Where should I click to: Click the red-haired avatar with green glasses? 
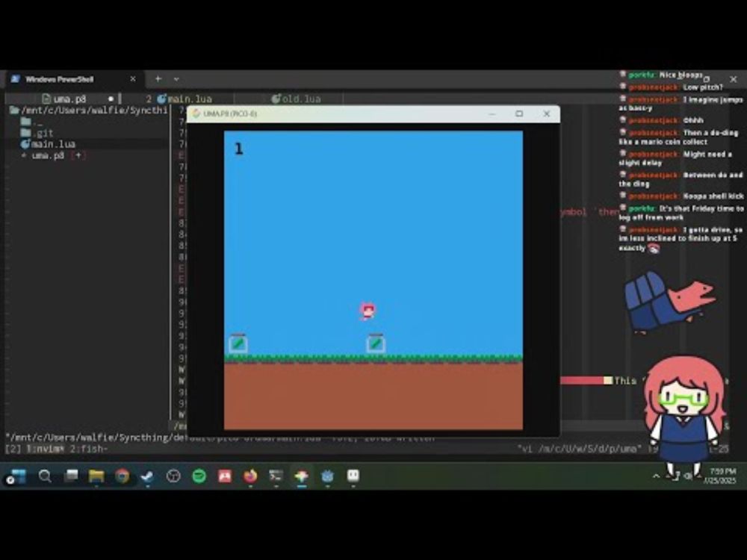pos(684,417)
